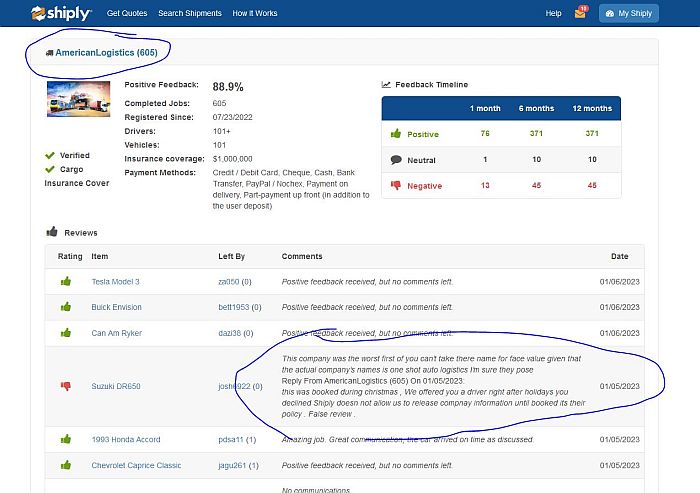700x493 pixels.
Task: Click the truck icon beside AmericanLogistics title
Action: [x=50, y=53]
